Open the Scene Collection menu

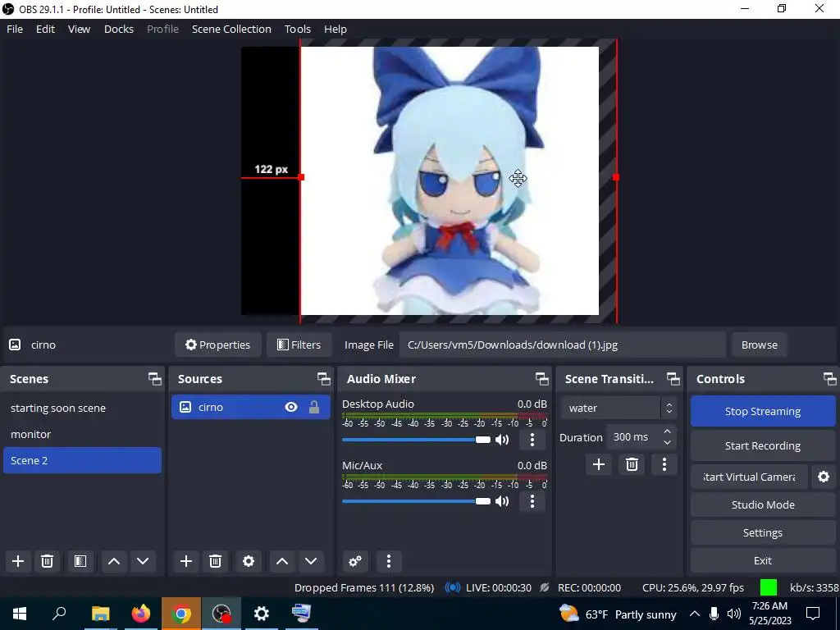[231, 29]
